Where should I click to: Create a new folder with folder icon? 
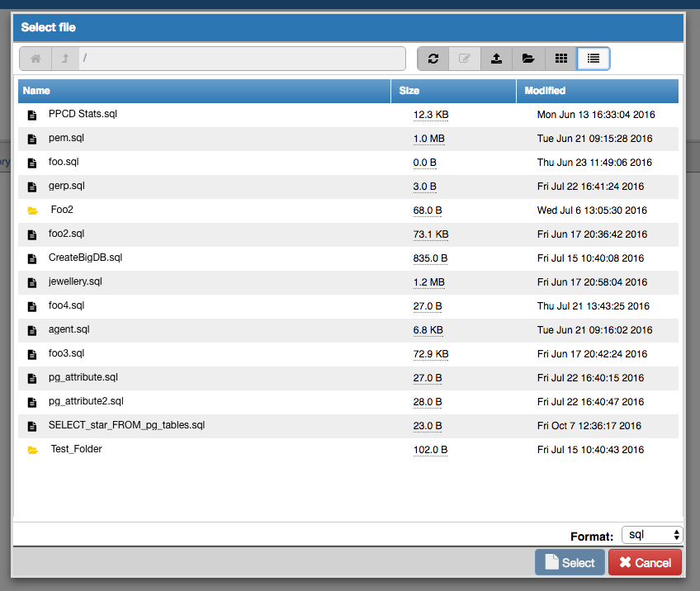click(528, 59)
